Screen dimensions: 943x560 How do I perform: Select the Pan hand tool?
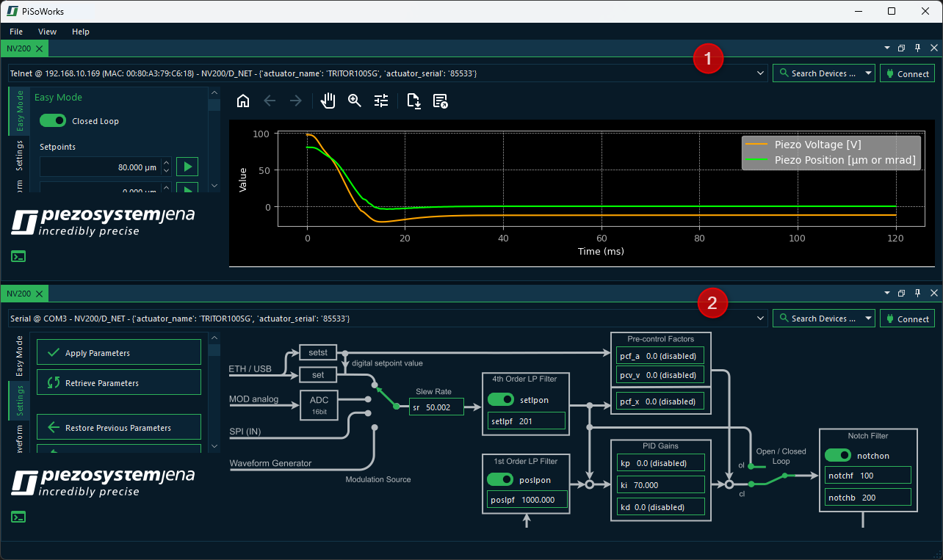point(328,101)
